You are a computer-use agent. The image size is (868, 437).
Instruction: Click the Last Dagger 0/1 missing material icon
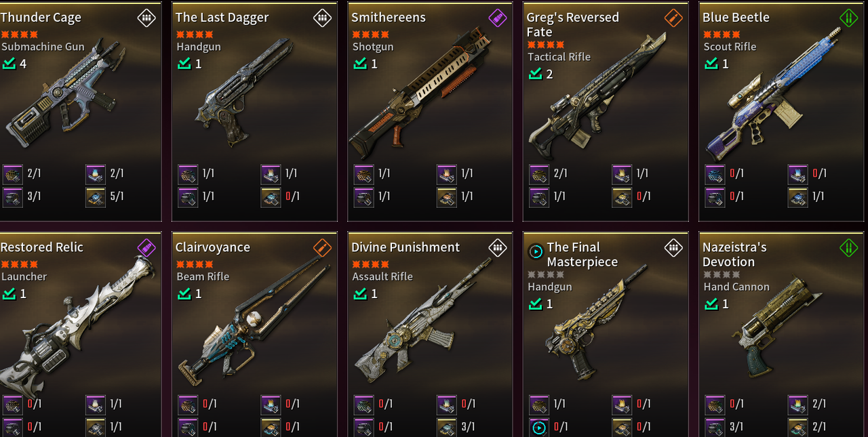pos(271,197)
